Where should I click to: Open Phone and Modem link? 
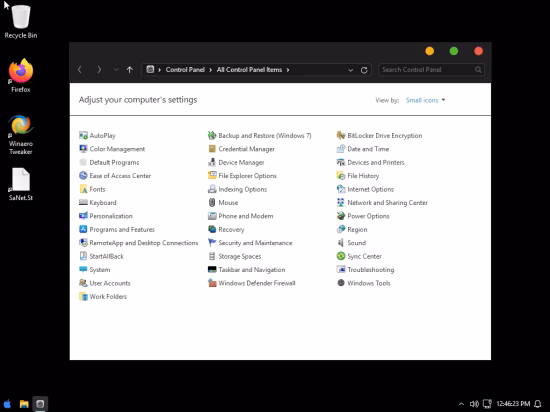(x=246, y=216)
